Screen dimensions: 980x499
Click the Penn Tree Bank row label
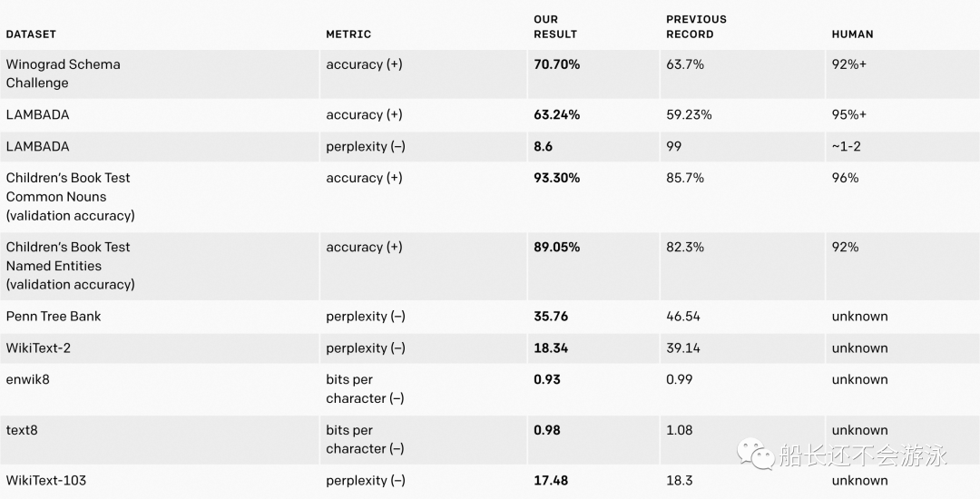coord(54,317)
